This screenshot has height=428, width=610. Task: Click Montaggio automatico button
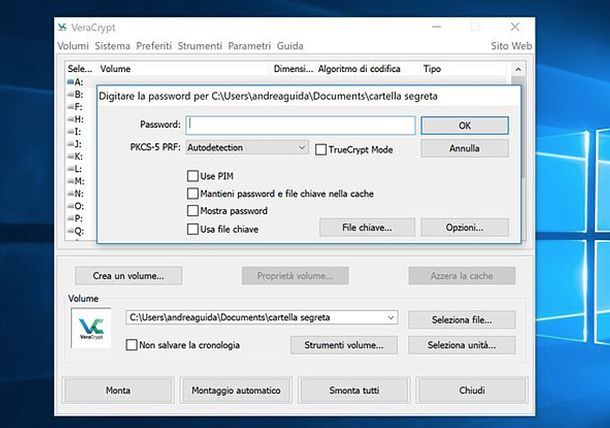pos(236,390)
